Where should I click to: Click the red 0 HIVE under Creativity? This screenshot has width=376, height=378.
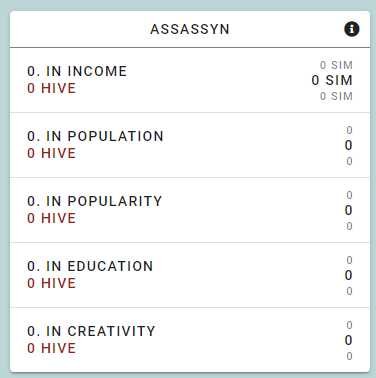pos(52,348)
